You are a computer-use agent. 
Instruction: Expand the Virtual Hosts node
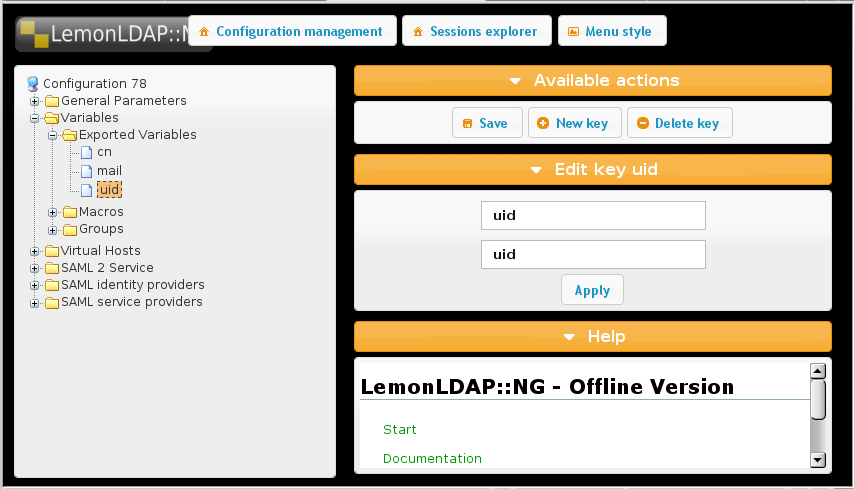point(34,251)
